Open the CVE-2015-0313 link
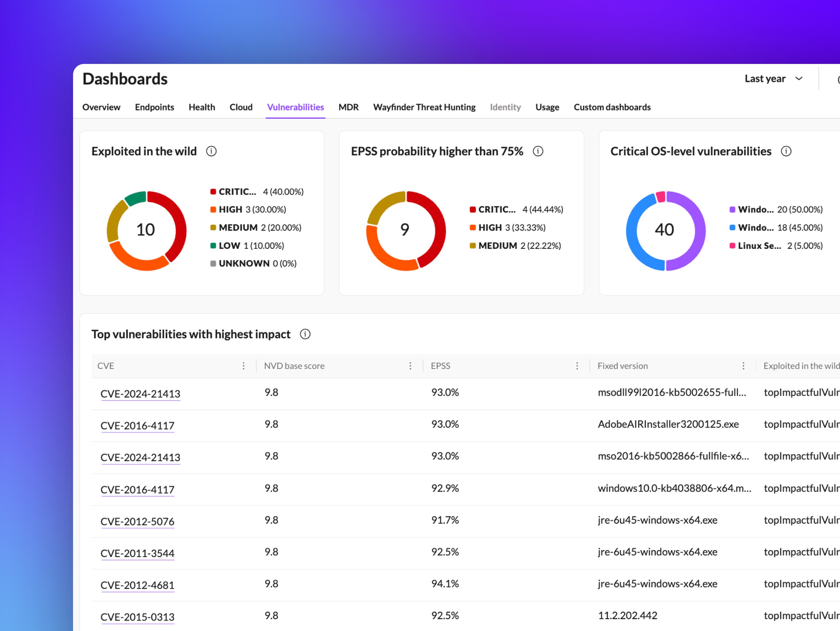The width and height of the screenshot is (840, 631). [137, 617]
